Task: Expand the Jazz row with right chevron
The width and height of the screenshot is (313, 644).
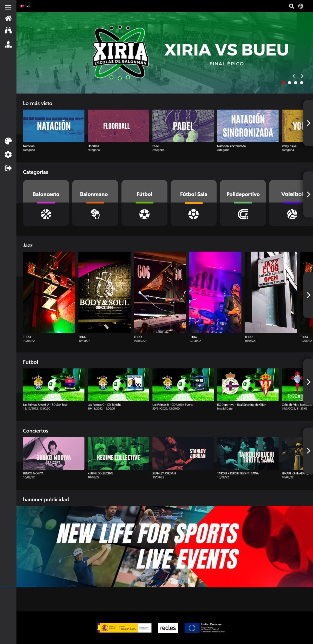Action: (x=308, y=295)
